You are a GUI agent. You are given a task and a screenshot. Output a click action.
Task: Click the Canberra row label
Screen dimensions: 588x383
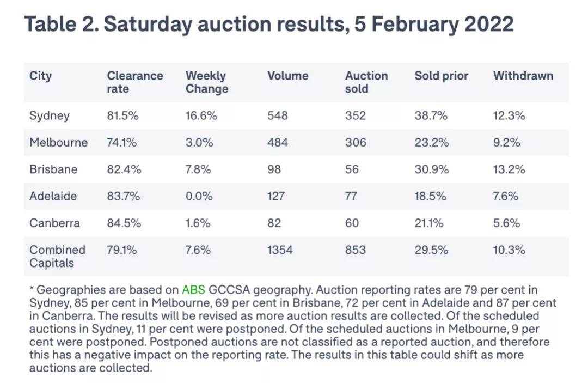(54, 223)
